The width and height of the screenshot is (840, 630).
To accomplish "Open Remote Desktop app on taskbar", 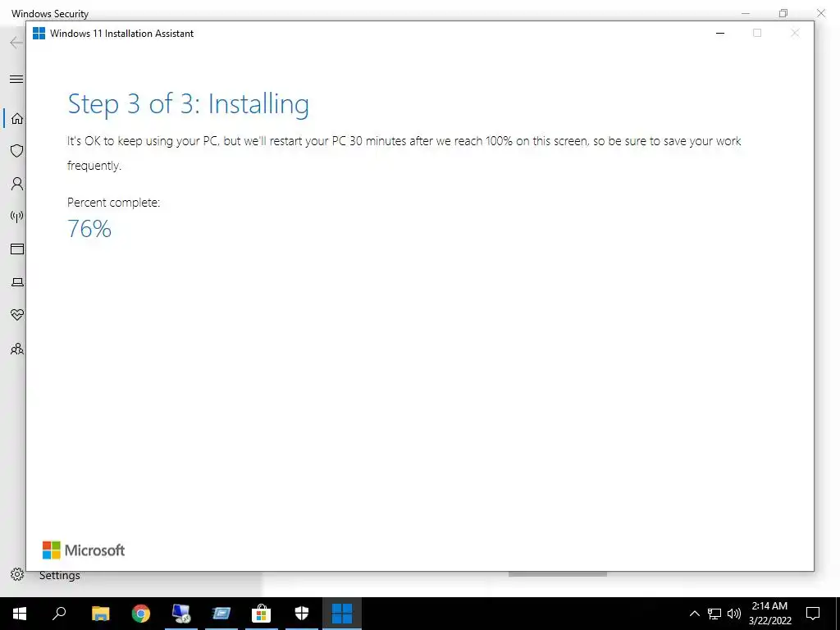I will tap(181, 614).
